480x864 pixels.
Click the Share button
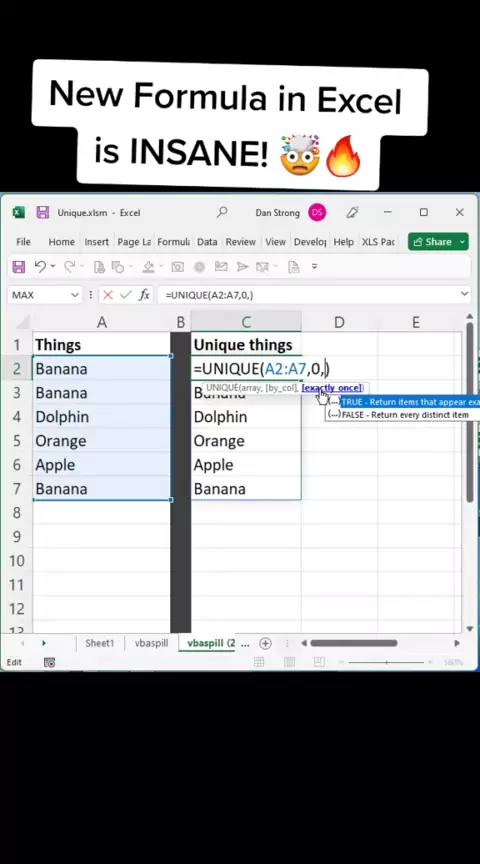point(433,242)
